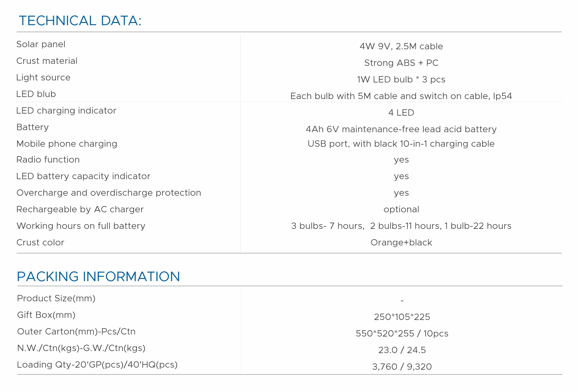578x392 pixels.
Task: Click the Working hours on full battery label
Action: click(81, 226)
